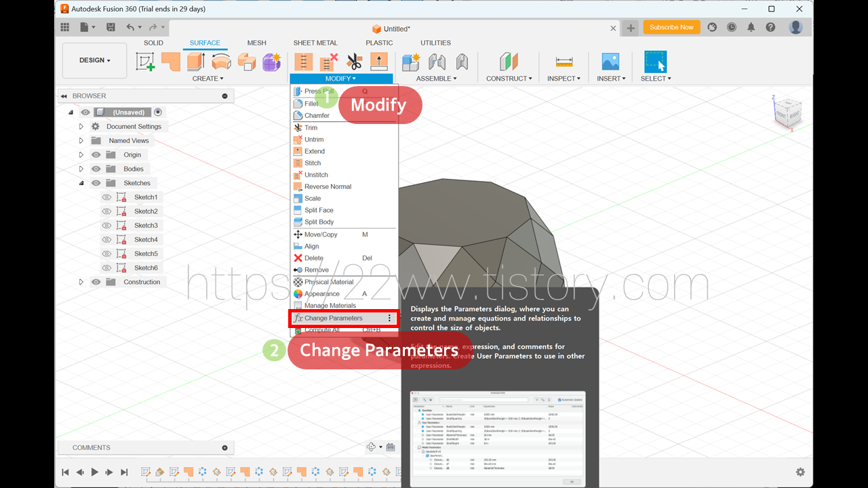Open the DESIGN workspace dropdown

tap(94, 60)
